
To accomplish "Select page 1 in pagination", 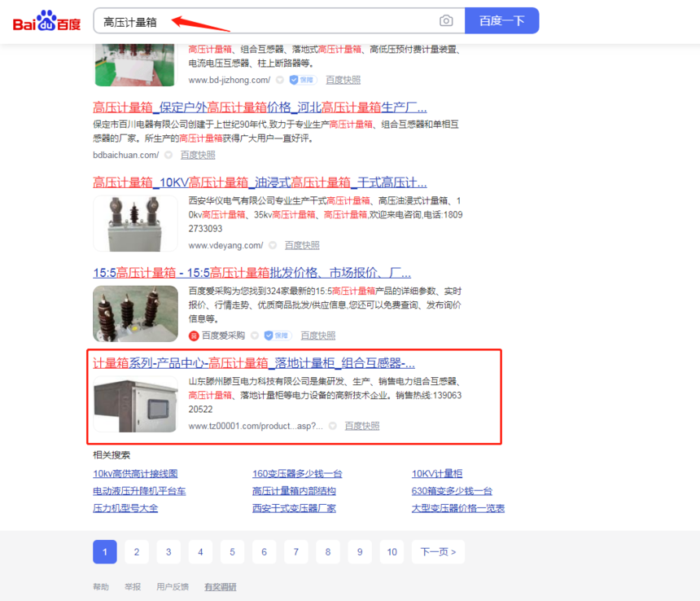I will tap(105, 552).
